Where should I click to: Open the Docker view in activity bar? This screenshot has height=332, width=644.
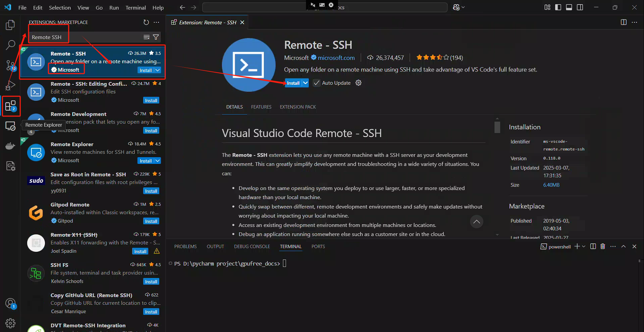pyautogui.click(x=10, y=146)
